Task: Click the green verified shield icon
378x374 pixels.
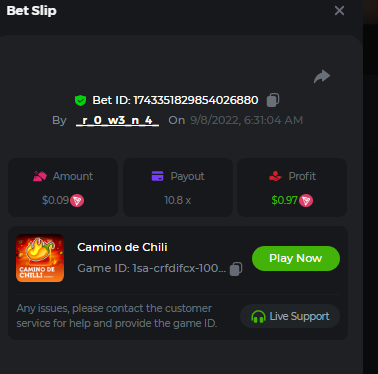Action: (x=80, y=100)
